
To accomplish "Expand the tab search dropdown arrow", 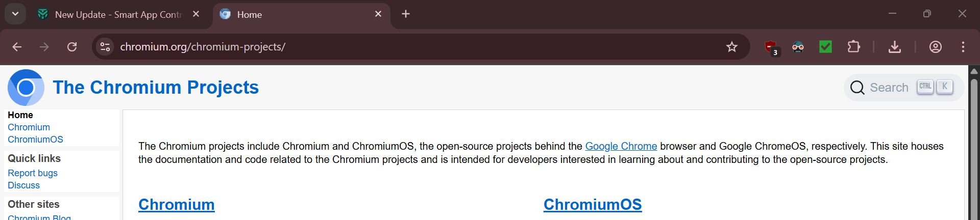I will [x=15, y=14].
